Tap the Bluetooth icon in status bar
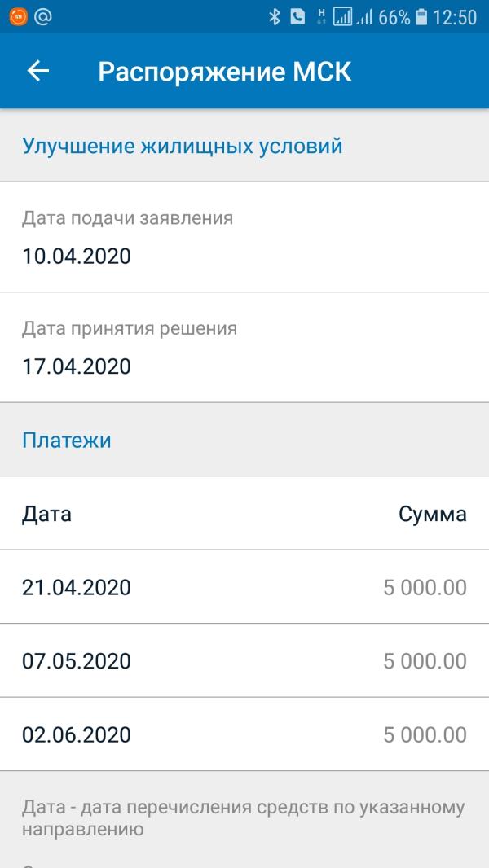This screenshot has width=489, height=868. click(274, 17)
